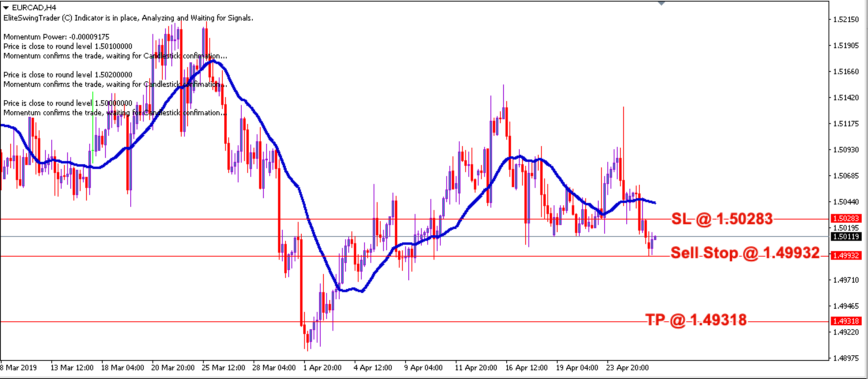Open the EURCAD,H4 symbol dropdown arrow
868x379 pixels.
click(6, 6)
